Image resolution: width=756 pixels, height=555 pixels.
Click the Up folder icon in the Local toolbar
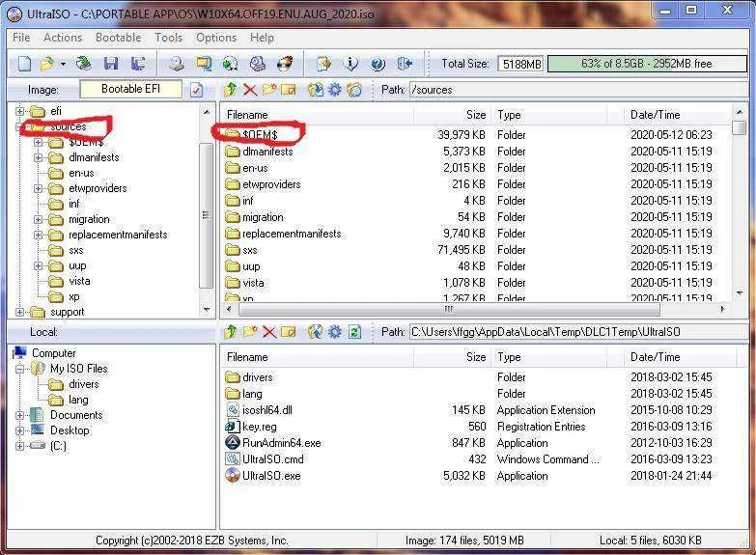click(231, 332)
